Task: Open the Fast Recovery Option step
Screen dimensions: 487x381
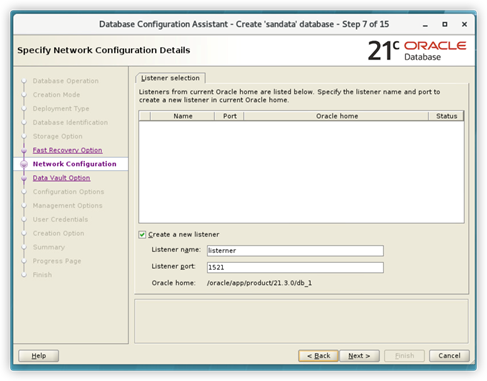Action: (x=67, y=150)
